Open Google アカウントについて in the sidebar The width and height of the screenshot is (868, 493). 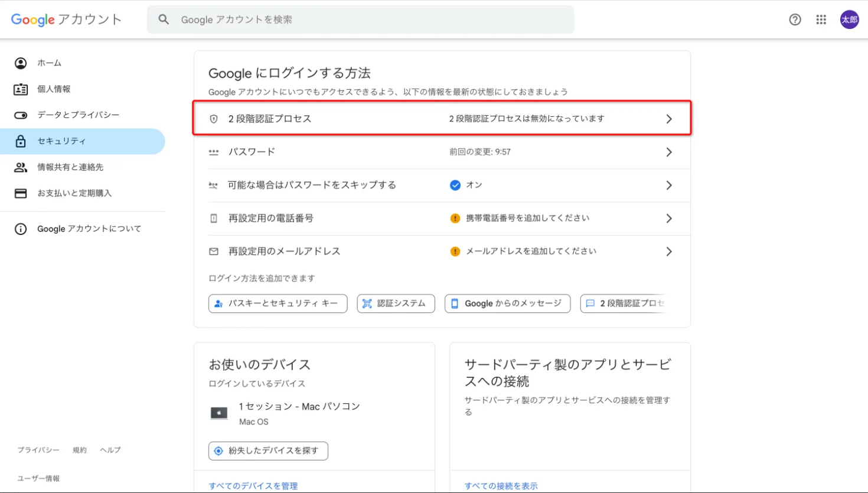[x=83, y=229]
